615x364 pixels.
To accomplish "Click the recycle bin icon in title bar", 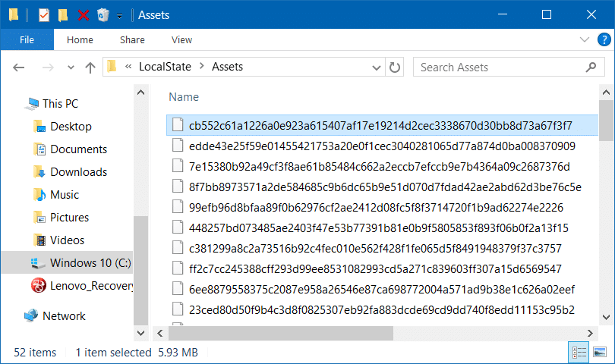I will click(x=103, y=15).
